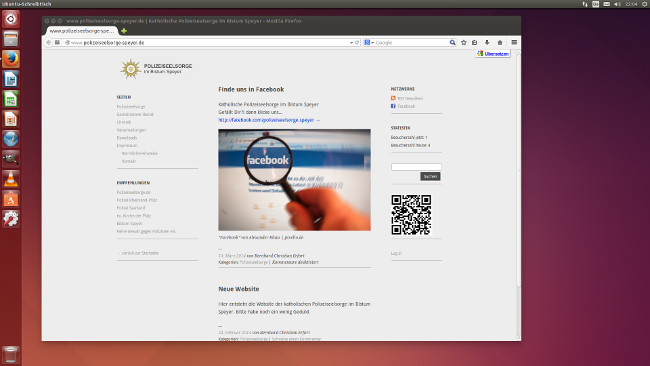This screenshot has width=650, height=366.
Task: Click the RSS Newsfeed text link
Action: [410, 98]
